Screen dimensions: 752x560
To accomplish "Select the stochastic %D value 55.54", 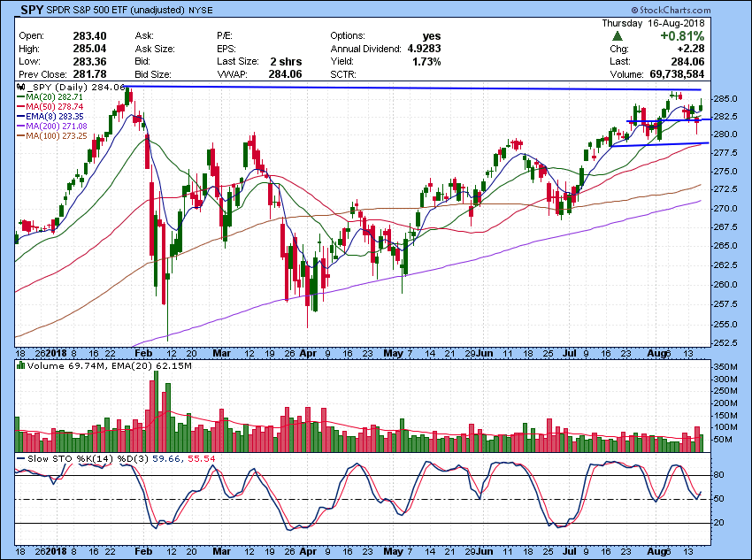I will pyautogui.click(x=202, y=459).
